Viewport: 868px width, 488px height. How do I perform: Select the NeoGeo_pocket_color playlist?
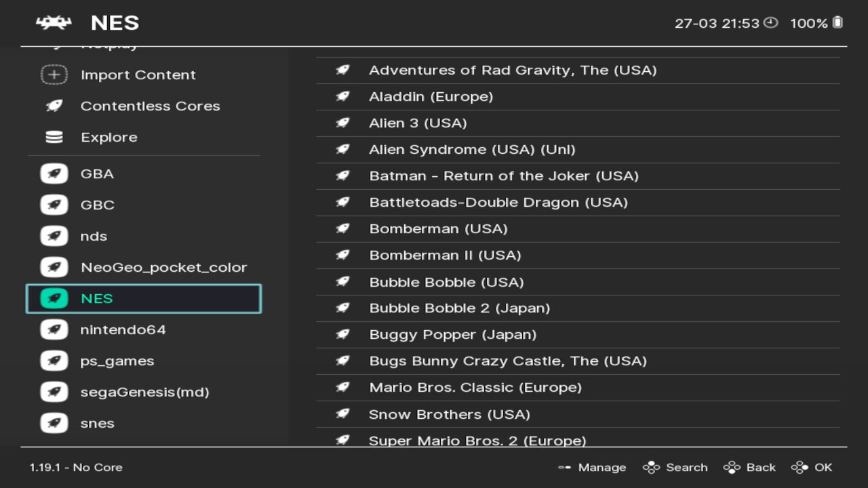(x=144, y=267)
